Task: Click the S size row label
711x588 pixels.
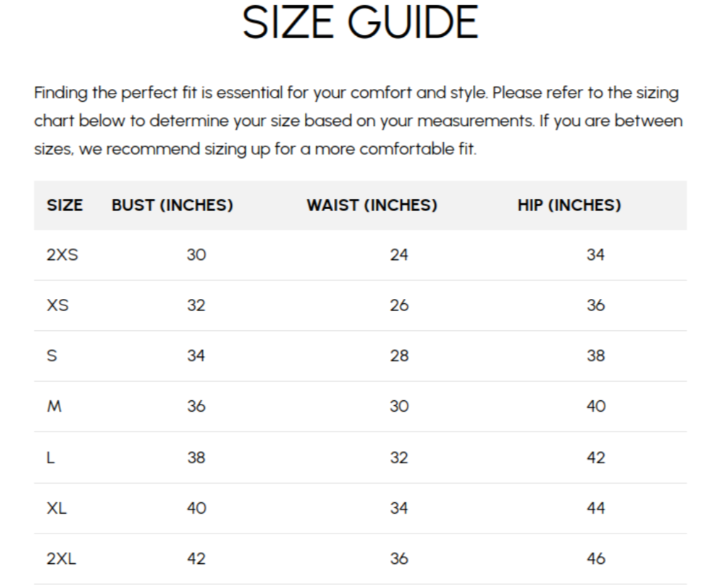Action: tap(52, 356)
